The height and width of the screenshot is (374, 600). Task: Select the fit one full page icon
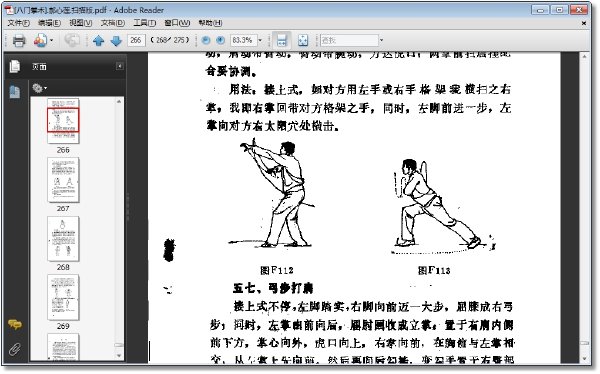click(303, 40)
